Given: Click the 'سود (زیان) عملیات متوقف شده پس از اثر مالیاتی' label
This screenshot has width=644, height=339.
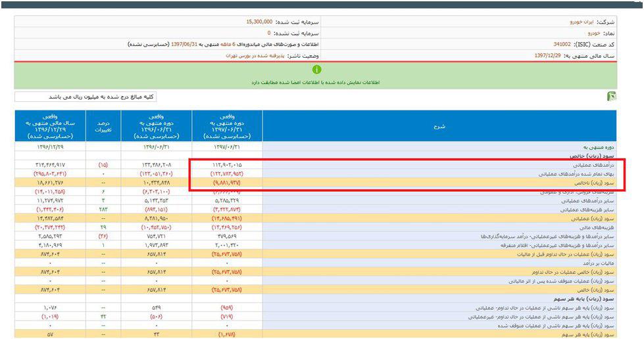Looking at the screenshot, I should click(x=562, y=282).
